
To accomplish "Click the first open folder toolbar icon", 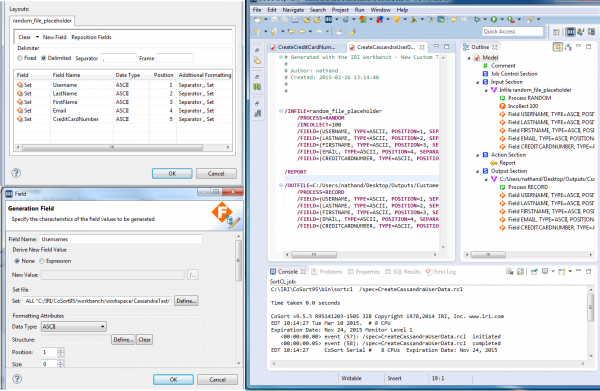I will tap(307, 20).
